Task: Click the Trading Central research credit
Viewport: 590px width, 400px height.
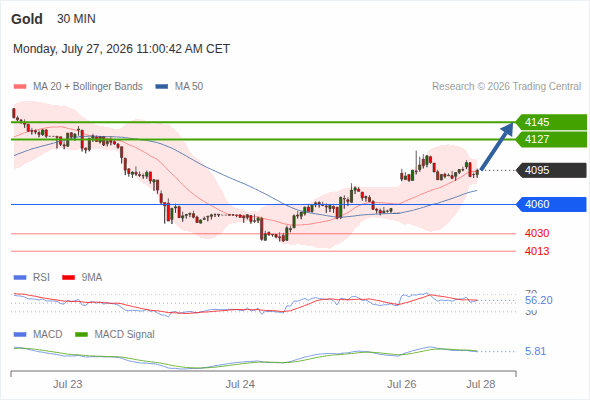Action: click(x=506, y=87)
